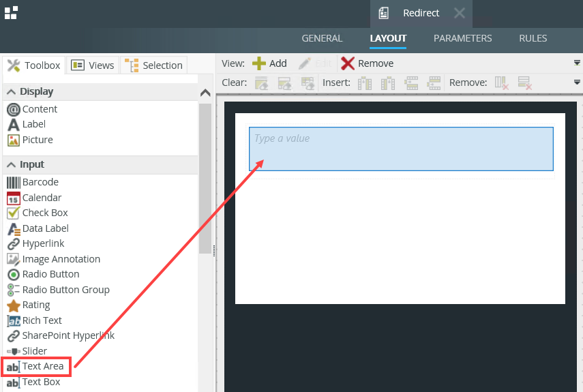Select the Rich Text control
This screenshot has width=583, height=392.
pos(34,320)
